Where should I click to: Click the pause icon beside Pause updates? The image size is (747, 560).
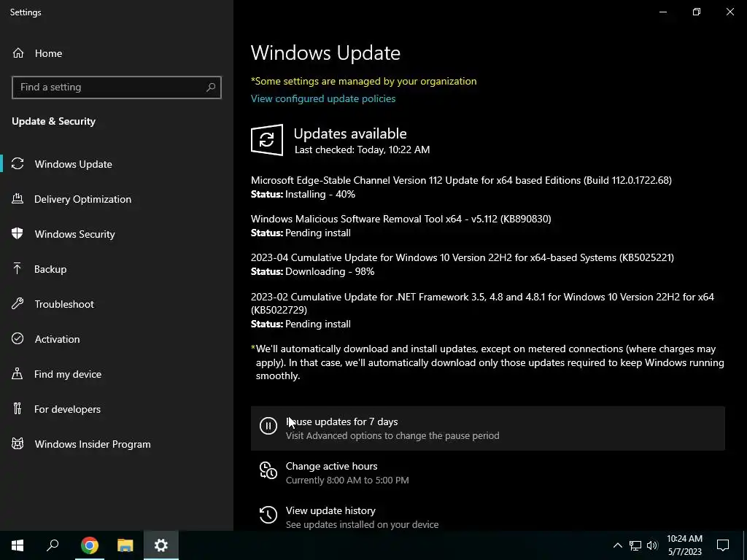click(x=268, y=426)
